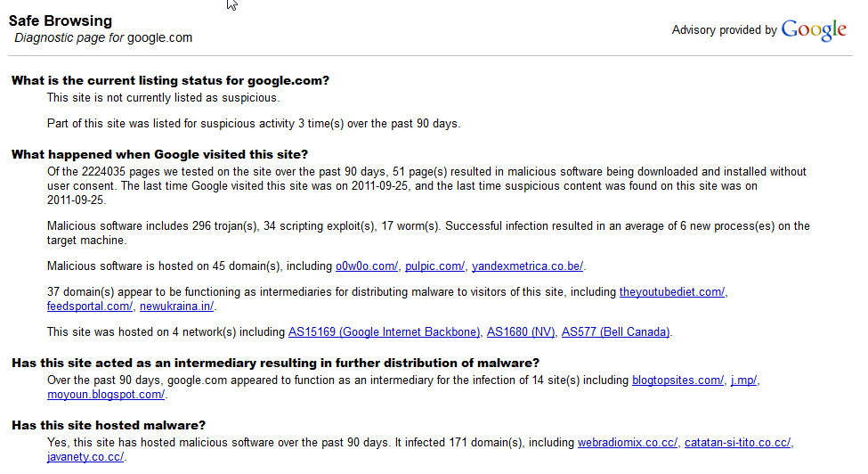
Task: Follow the blogtopsites.com/ link
Action: pyautogui.click(x=677, y=380)
